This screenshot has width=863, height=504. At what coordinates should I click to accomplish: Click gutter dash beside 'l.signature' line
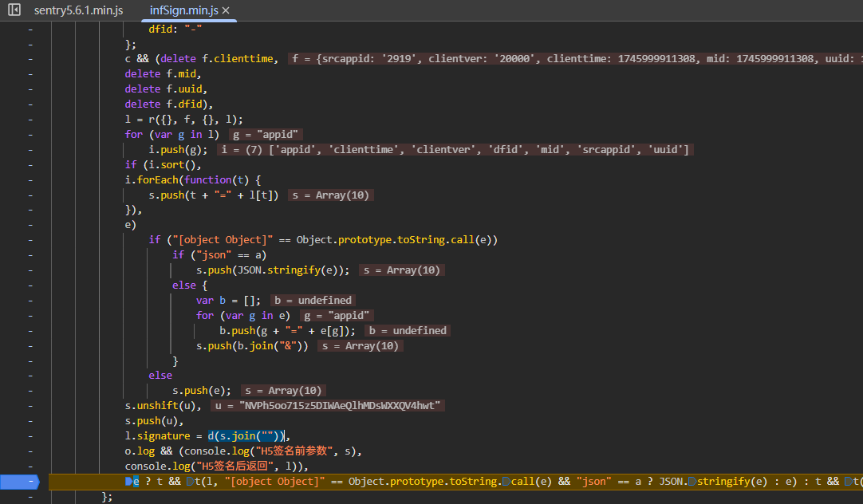click(x=31, y=436)
